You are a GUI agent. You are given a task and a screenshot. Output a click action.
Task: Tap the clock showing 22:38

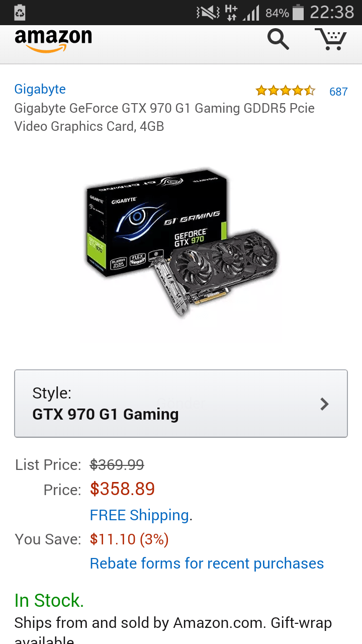332,13
